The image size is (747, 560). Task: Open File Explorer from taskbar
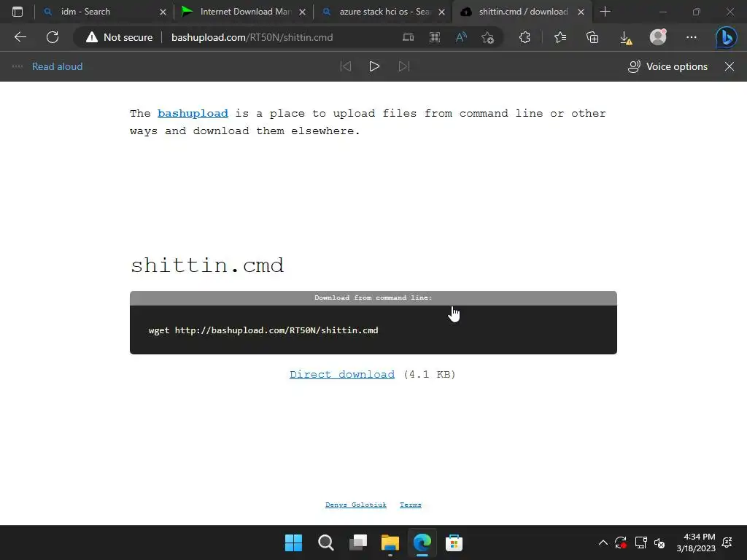pyautogui.click(x=390, y=542)
